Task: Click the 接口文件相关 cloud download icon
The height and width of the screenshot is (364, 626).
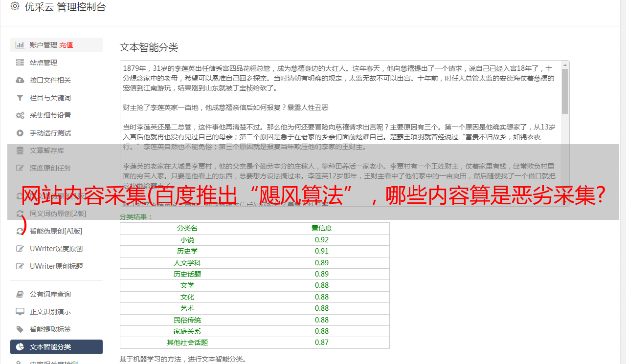Action: (20, 80)
